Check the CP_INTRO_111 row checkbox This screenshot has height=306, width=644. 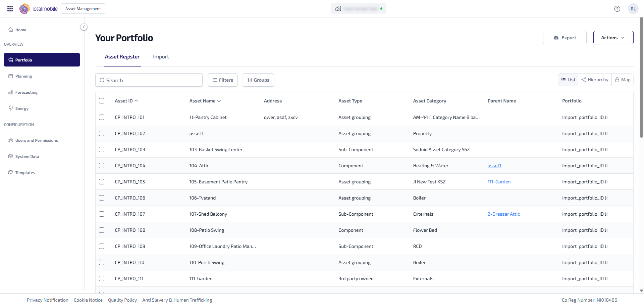click(x=102, y=278)
